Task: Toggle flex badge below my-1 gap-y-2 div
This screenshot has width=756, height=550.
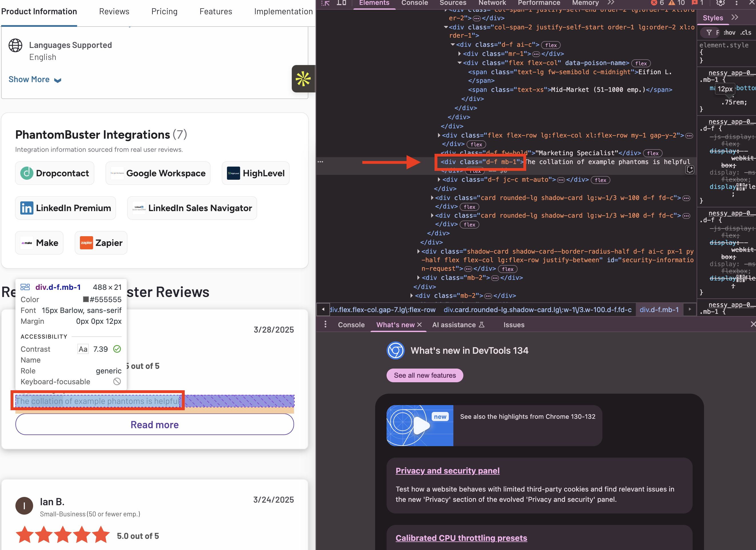Action: click(x=476, y=145)
